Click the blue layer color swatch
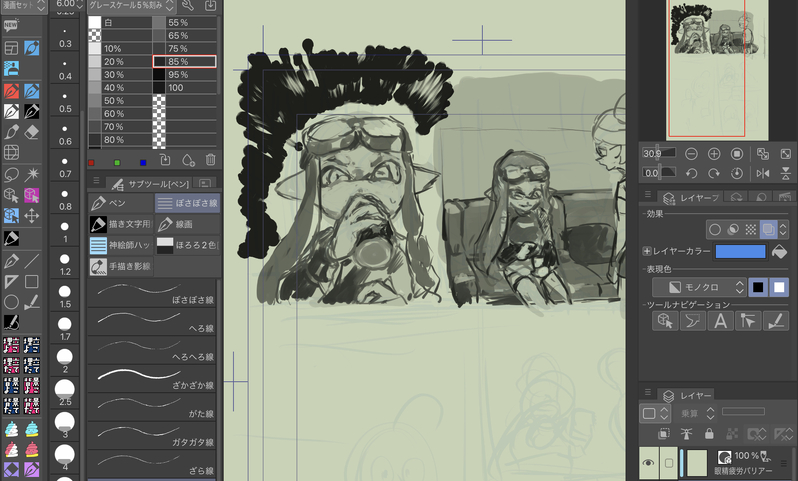 click(x=740, y=251)
